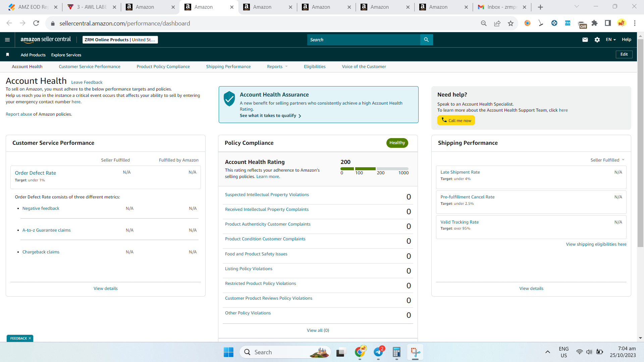Open Telegram from the taskbar
The width and height of the screenshot is (644, 362).
(378, 352)
